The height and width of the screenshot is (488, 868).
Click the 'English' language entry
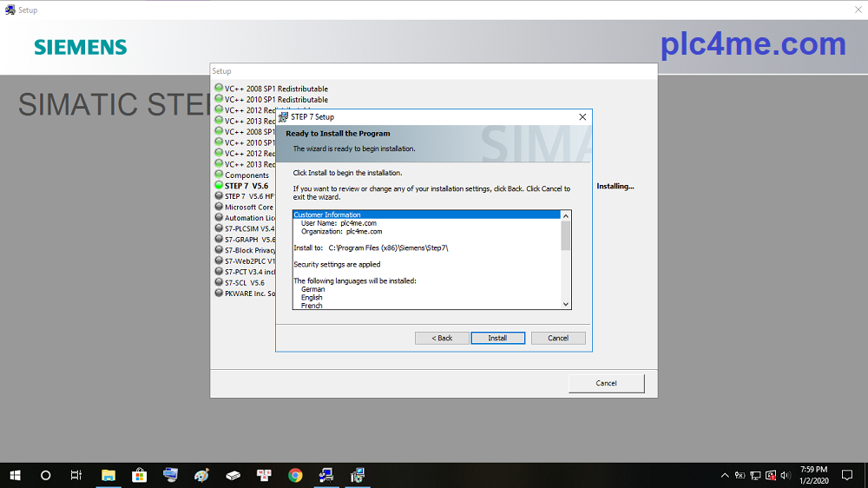[x=312, y=298]
